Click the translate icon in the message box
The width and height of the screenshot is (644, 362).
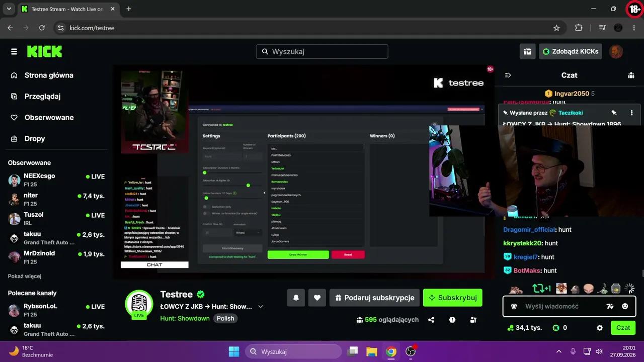[610, 306]
